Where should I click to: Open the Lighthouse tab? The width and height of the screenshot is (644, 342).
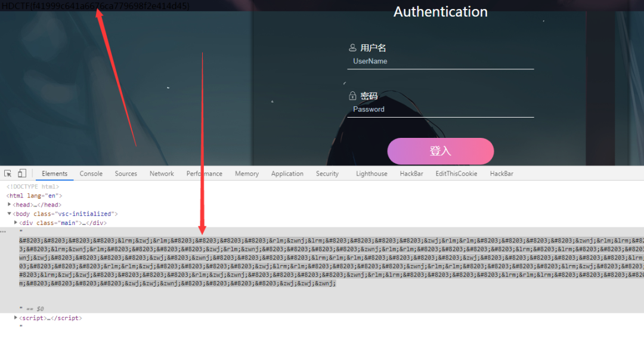371,174
